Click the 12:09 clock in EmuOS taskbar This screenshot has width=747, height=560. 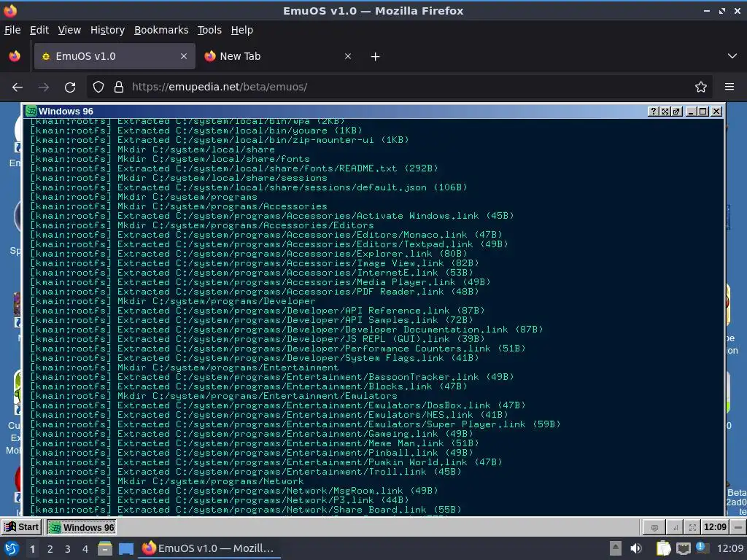coord(715,527)
